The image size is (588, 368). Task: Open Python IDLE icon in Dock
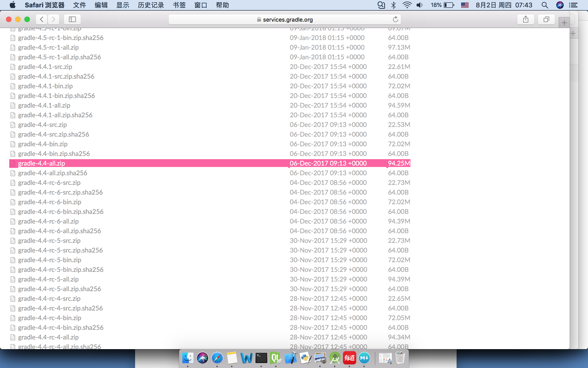click(305, 358)
